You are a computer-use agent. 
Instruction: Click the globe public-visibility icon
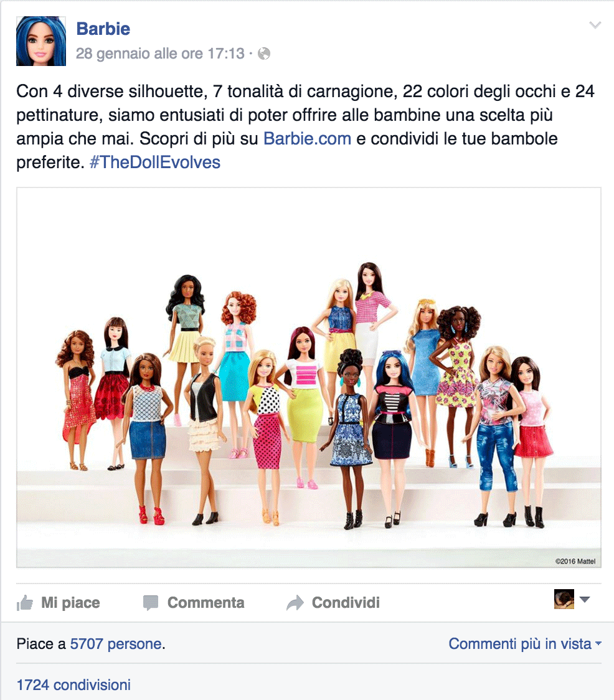[x=264, y=54]
